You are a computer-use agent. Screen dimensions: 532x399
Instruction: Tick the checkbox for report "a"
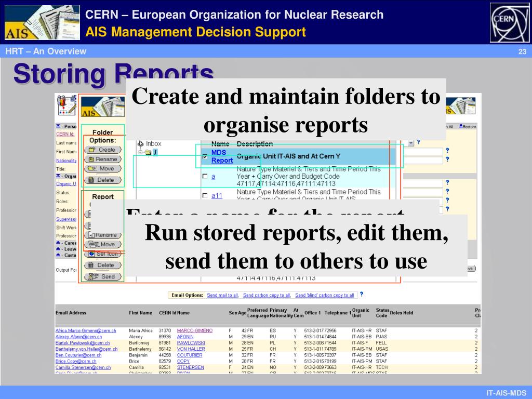[205, 177]
